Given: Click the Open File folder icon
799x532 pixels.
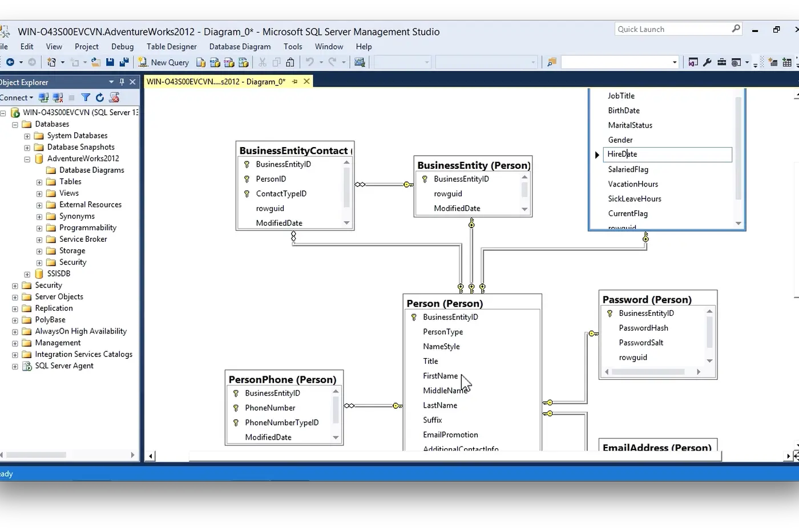Looking at the screenshot, I should 95,62.
